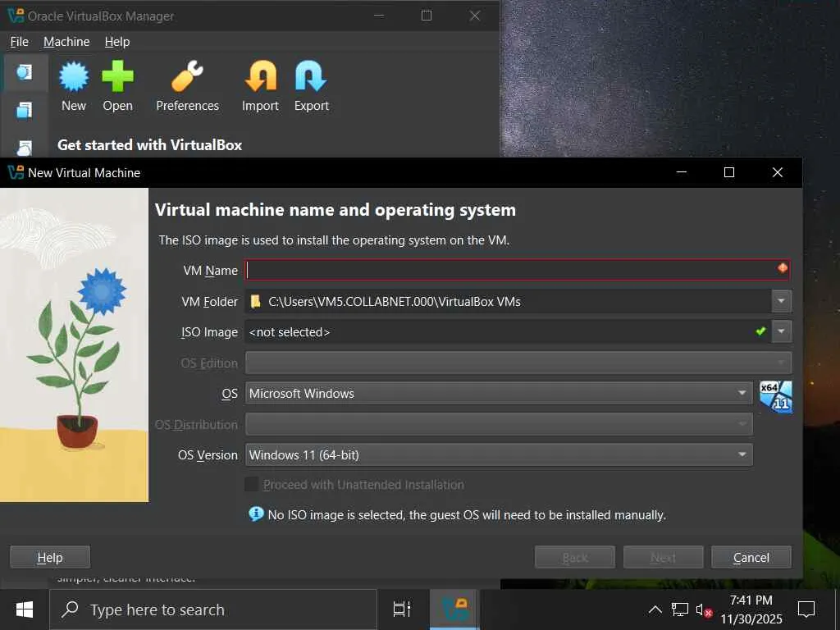The image size is (840, 630).
Task: Click the VirtualBox taskbar icon
Action: click(x=455, y=609)
